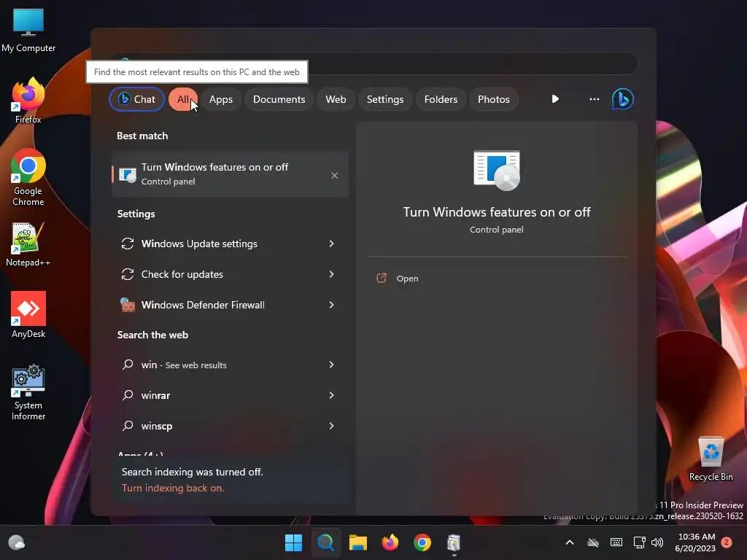Viewport: 747px width, 560px height.
Task: Open the Bing Chat filter chip
Action: (x=136, y=99)
